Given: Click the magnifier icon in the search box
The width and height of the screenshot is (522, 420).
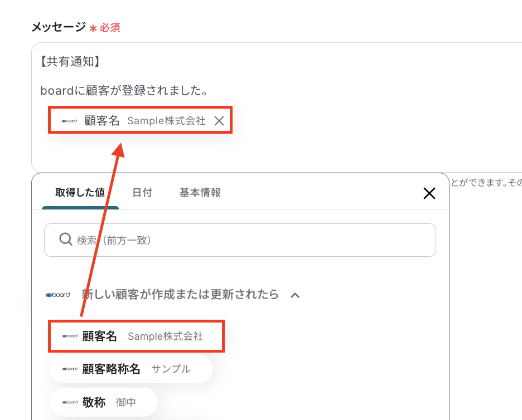Looking at the screenshot, I should [66, 239].
